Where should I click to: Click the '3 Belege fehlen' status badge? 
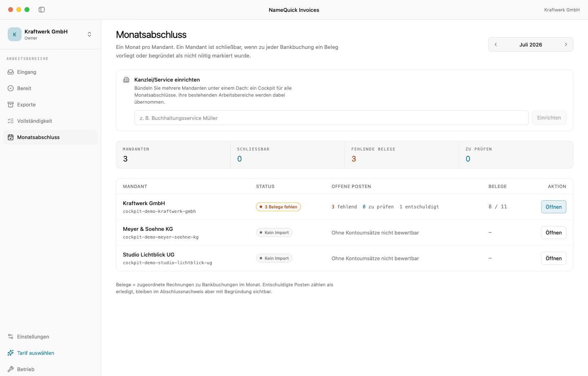tap(278, 207)
